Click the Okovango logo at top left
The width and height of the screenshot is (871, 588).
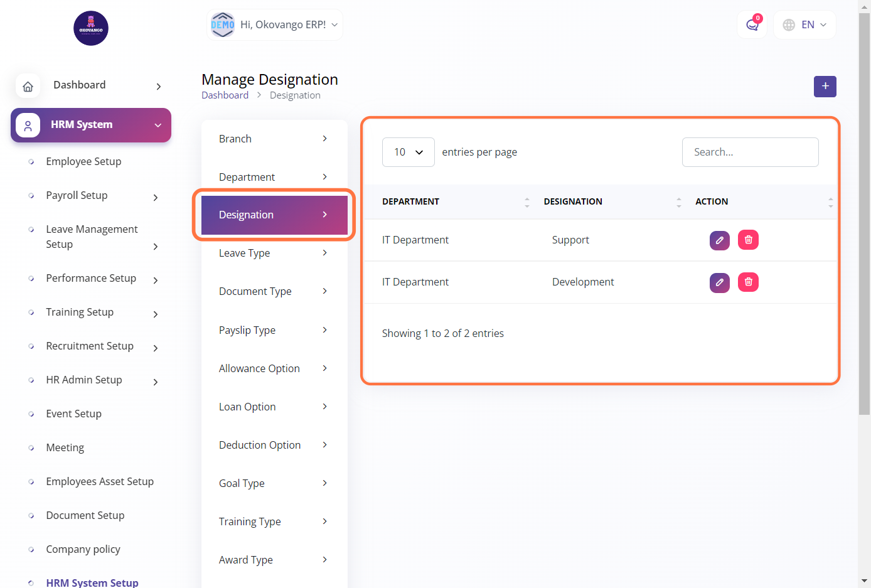click(91, 28)
